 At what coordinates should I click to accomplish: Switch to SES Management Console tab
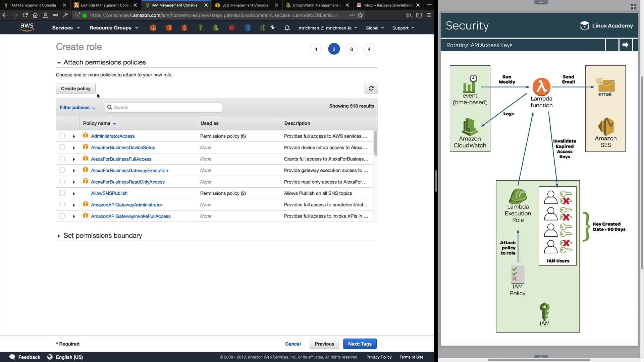[245, 5]
